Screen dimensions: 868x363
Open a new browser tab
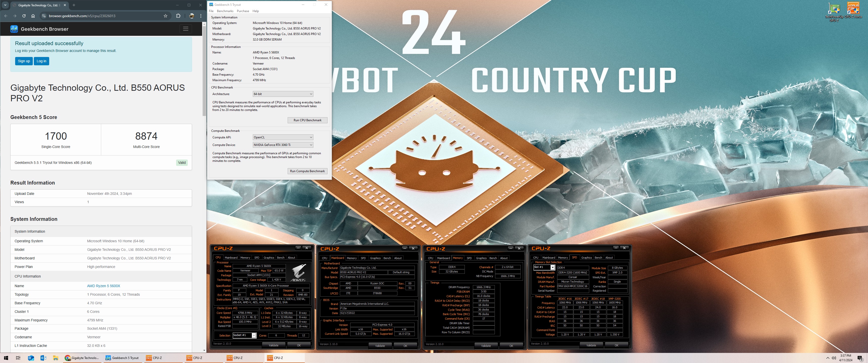click(x=74, y=5)
